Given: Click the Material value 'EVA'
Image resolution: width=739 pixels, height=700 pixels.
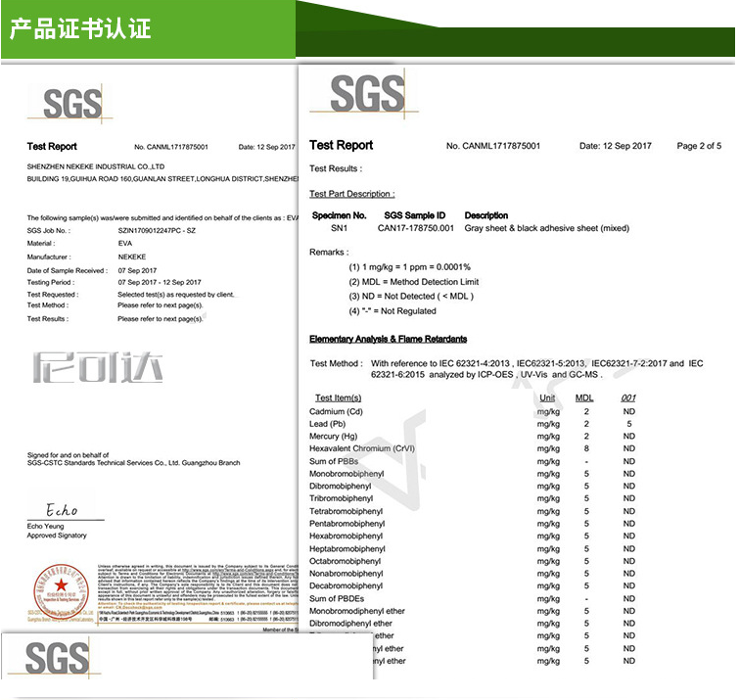Looking at the screenshot, I should pyautogui.click(x=125, y=243).
